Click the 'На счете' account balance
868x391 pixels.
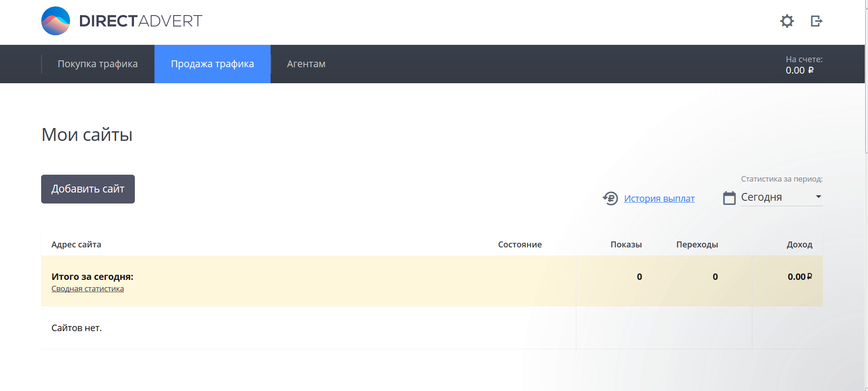coord(803,65)
